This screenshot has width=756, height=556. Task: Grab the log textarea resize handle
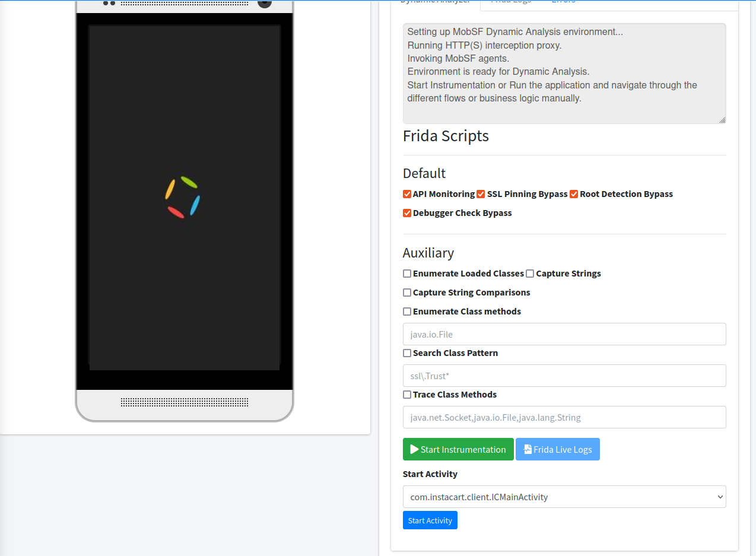(x=722, y=120)
